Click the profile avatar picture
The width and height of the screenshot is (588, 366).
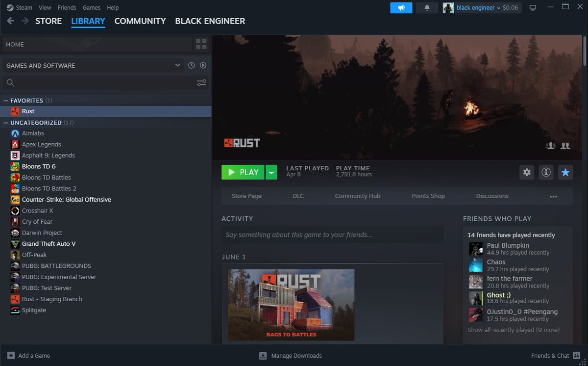(448, 8)
